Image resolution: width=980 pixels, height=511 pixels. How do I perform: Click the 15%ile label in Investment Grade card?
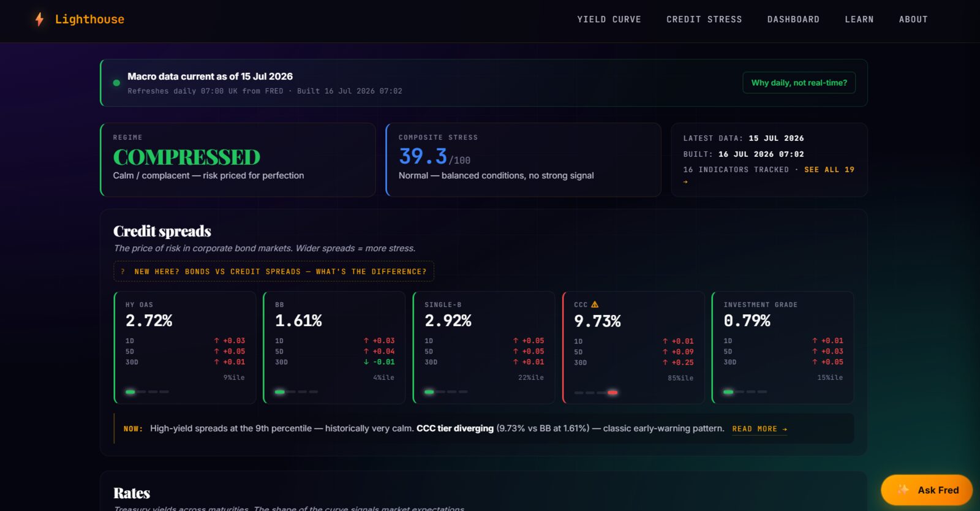[x=830, y=377]
